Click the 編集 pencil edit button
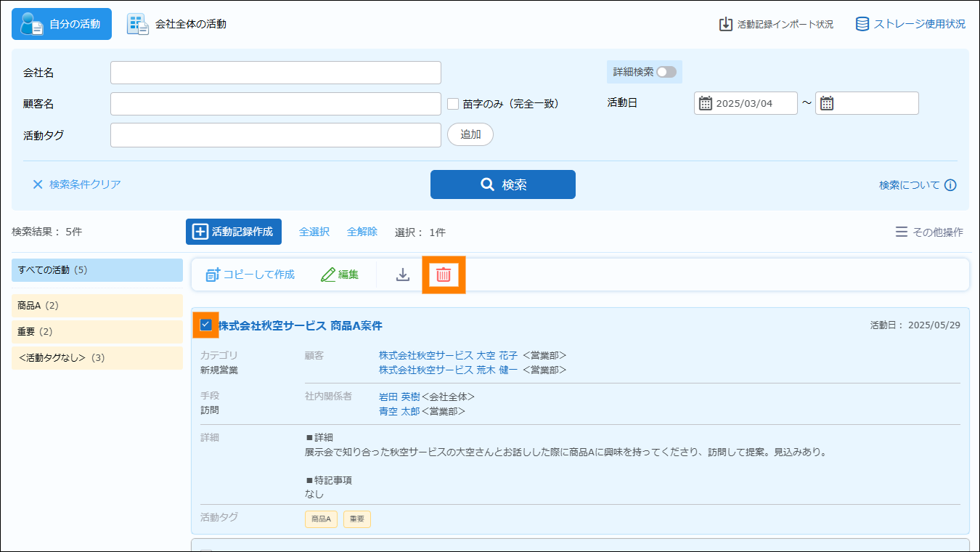Viewport: 980px width, 552px height. click(x=340, y=275)
